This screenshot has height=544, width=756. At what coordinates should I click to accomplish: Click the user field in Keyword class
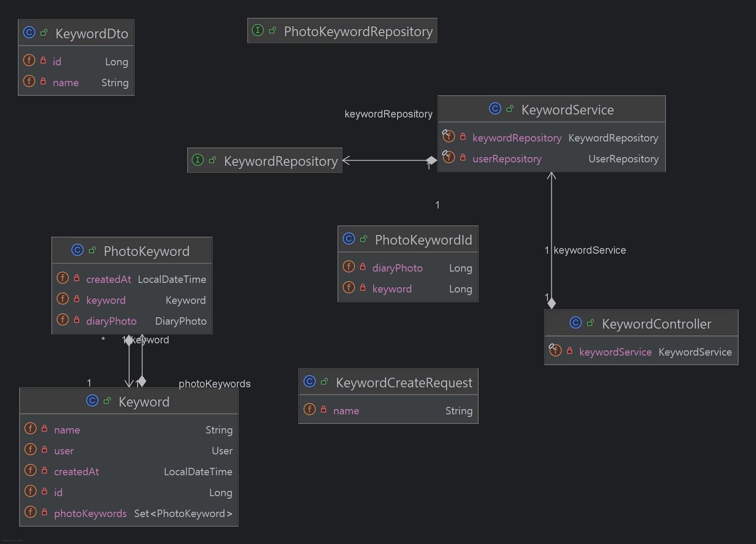[x=64, y=451]
